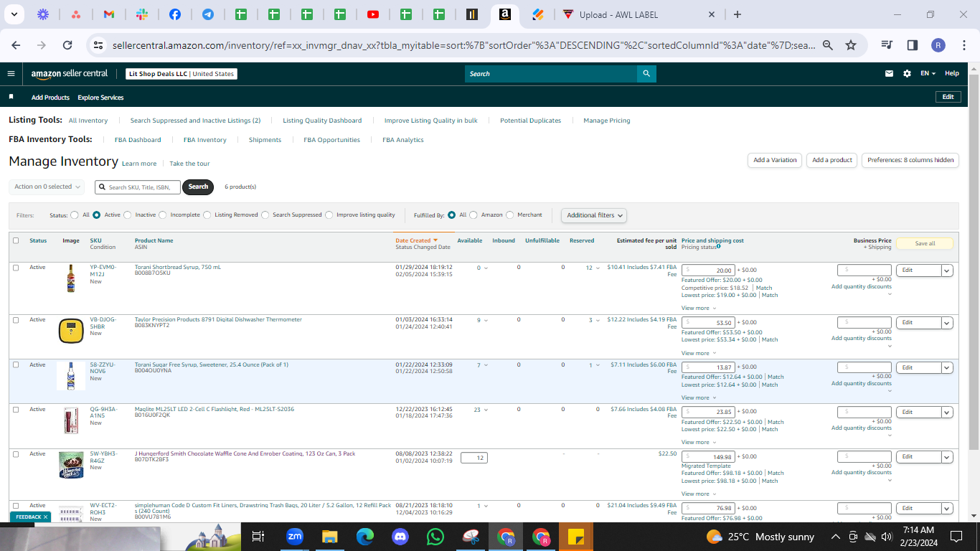
Task: Open Sticky Notes from the taskbar
Action: 576,536
